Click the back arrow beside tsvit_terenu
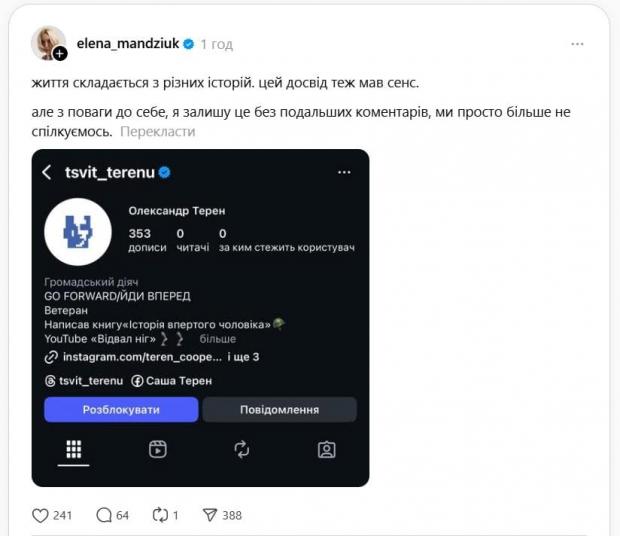Screen dimensions: 620x536 point(47,172)
